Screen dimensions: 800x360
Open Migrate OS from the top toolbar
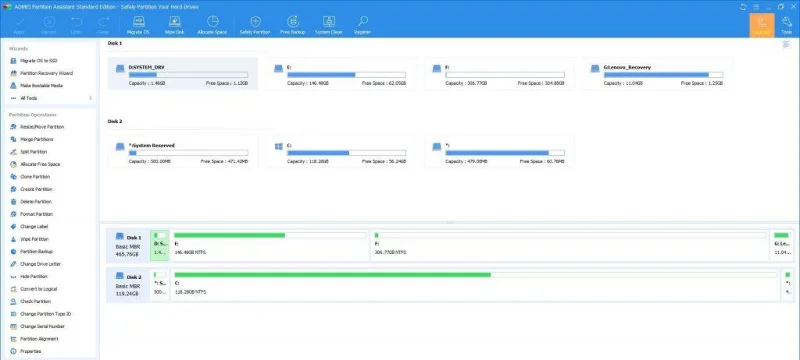(138, 25)
